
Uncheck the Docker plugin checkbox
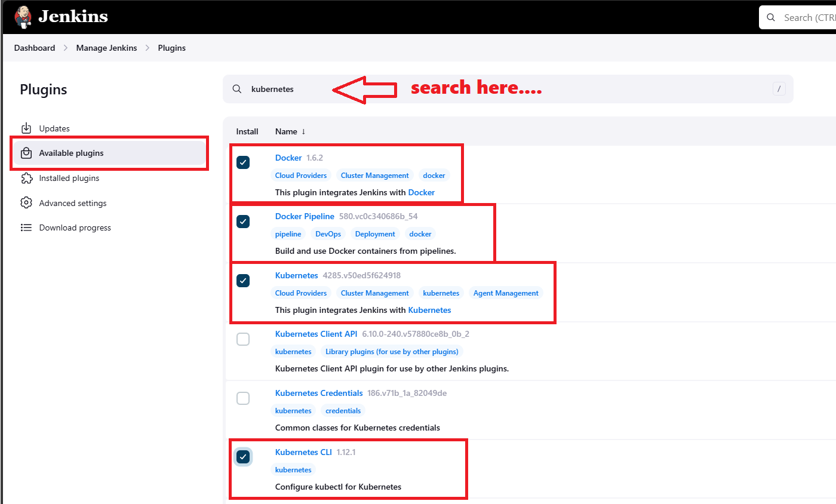click(243, 162)
